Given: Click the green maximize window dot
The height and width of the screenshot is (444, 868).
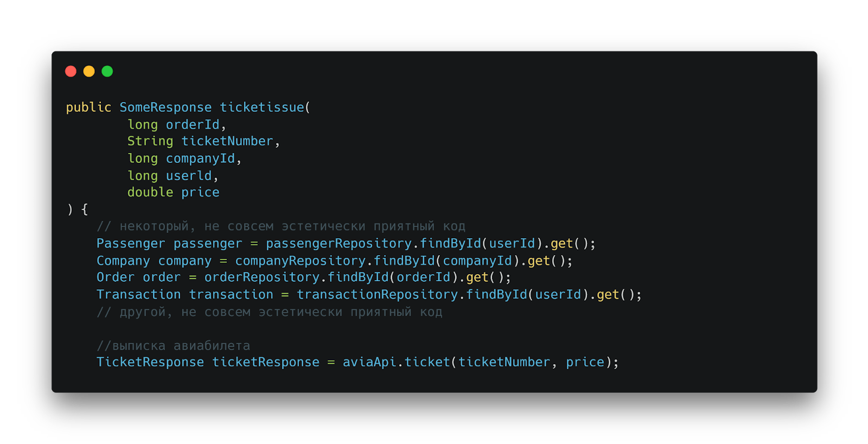Looking at the screenshot, I should point(107,71).
